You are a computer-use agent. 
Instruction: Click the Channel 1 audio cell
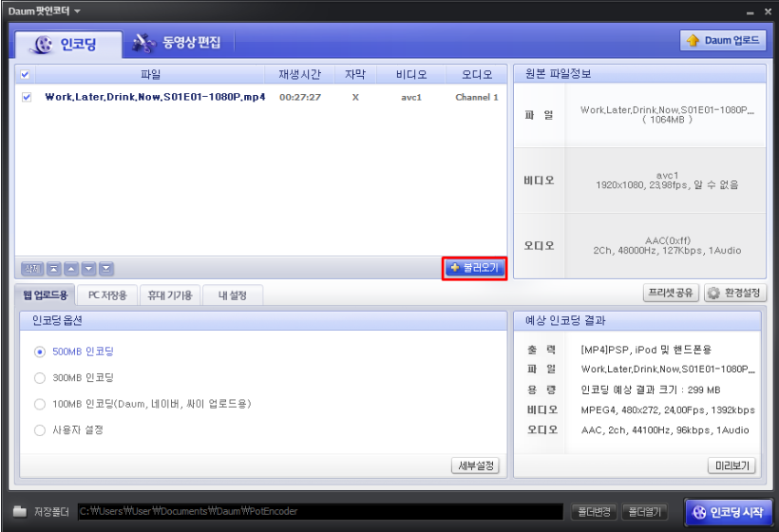click(477, 97)
